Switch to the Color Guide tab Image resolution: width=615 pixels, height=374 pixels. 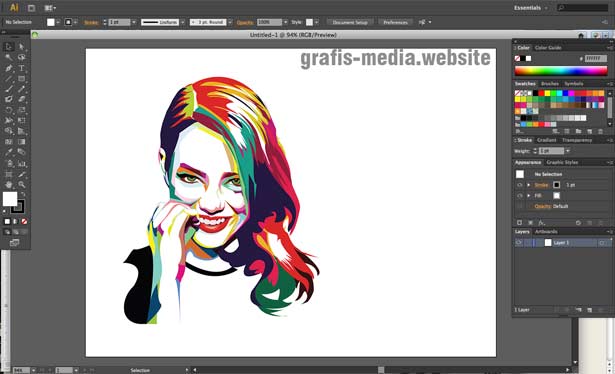point(548,48)
